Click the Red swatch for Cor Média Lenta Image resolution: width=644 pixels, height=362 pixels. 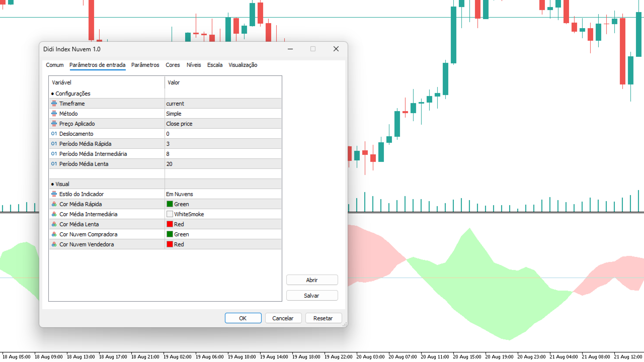click(x=170, y=224)
